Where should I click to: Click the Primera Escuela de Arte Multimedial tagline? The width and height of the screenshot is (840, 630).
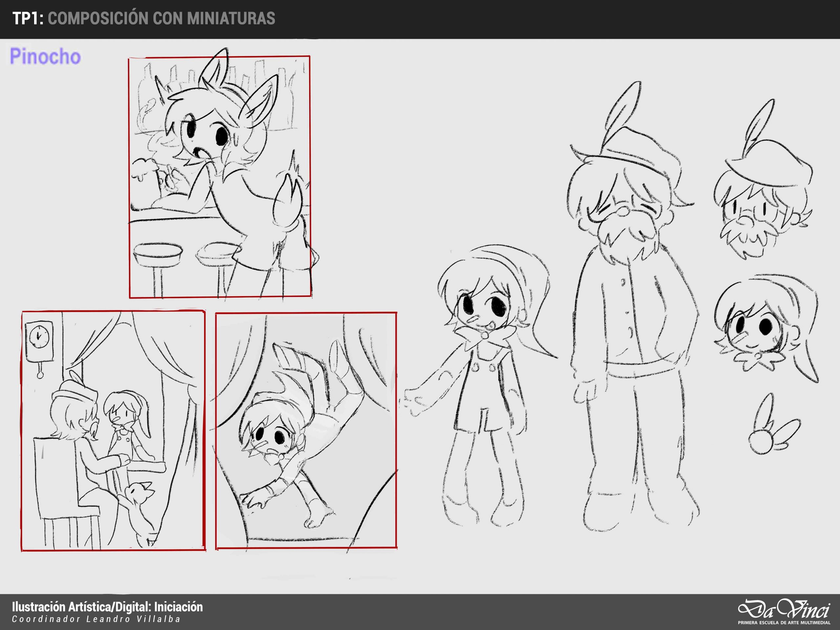(784, 623)
